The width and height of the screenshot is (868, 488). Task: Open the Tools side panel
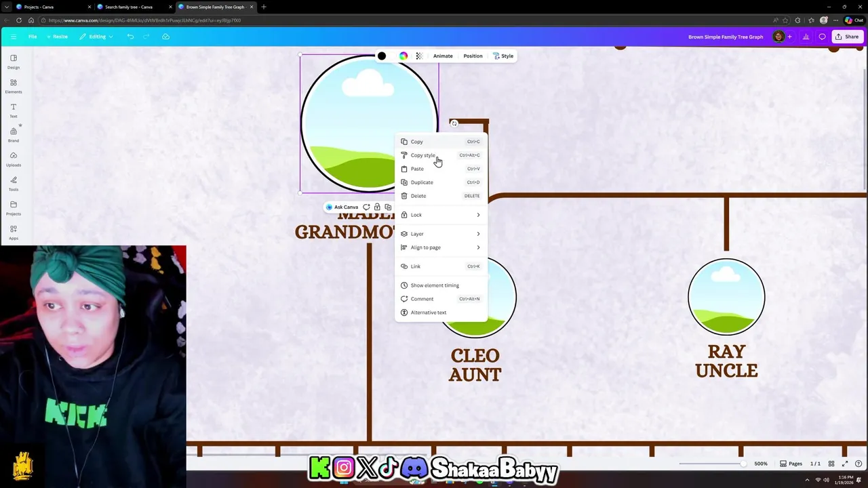[13, 184]
